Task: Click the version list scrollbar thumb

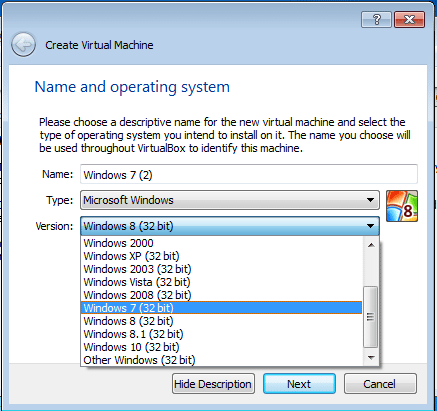Action: (371, 317)
